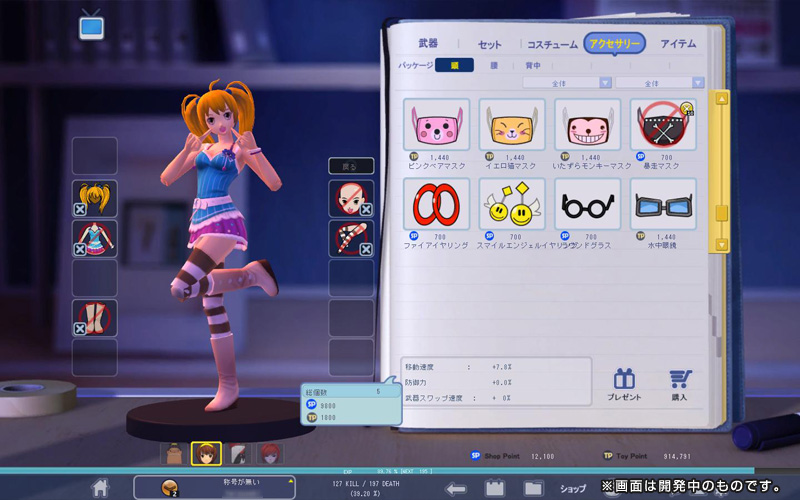Pick the いたずらモンキーマスク item

pyautogui.click(x=587, y=124)
